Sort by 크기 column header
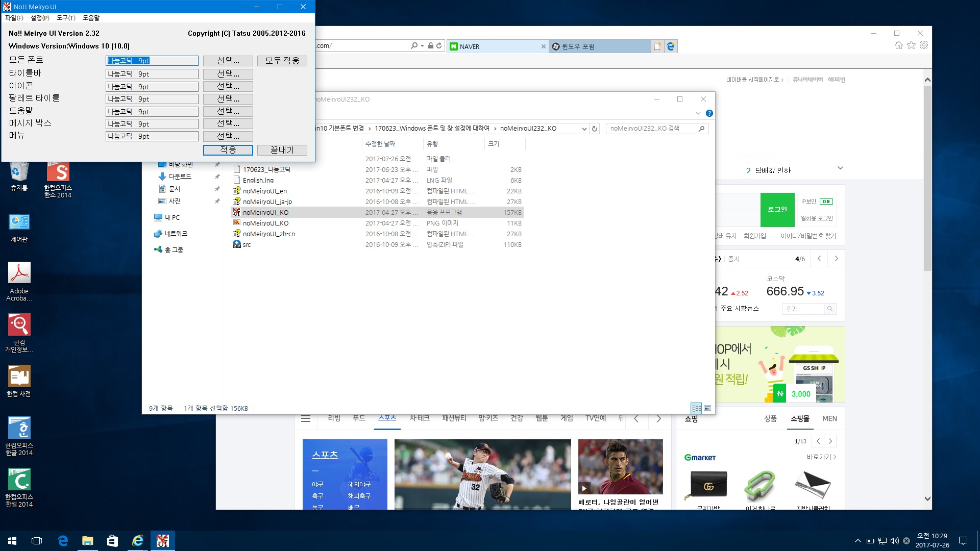980x551 pixels. click(504, 144)
